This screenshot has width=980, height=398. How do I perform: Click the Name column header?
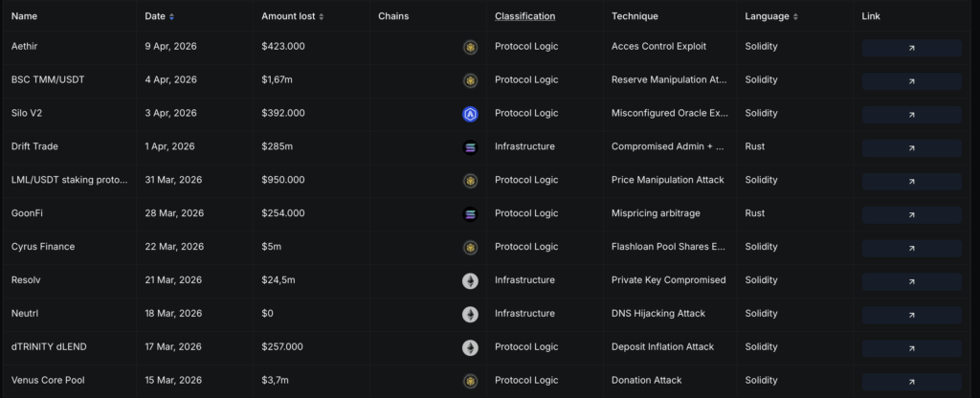(24, 16)
